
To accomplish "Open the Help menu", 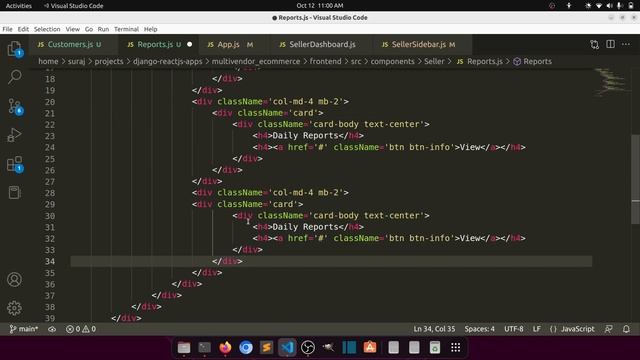I will 151,29.
